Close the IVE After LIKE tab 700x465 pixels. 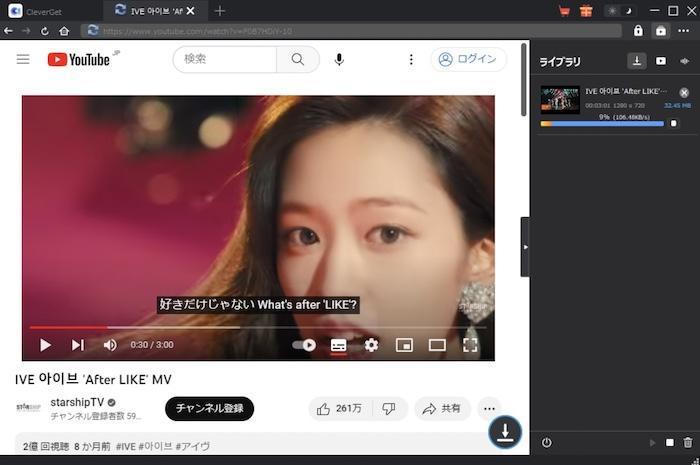(191, 11)
